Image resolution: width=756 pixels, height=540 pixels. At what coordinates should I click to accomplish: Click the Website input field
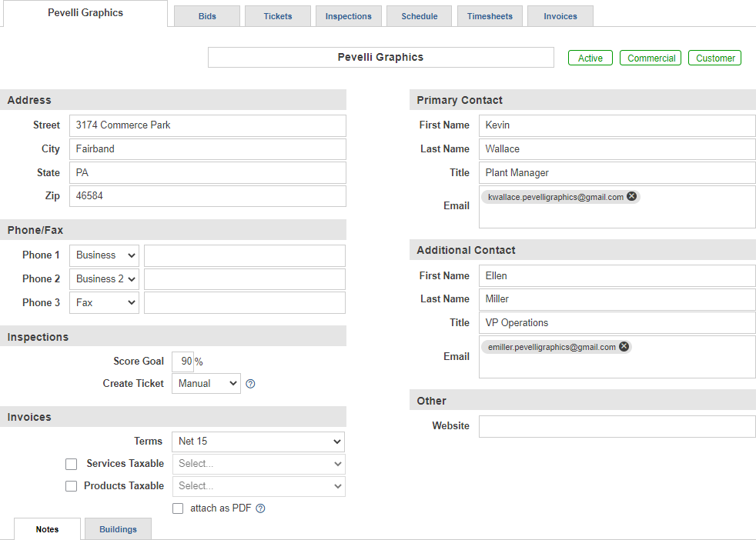pyautogui.click(x=617, y=426)
